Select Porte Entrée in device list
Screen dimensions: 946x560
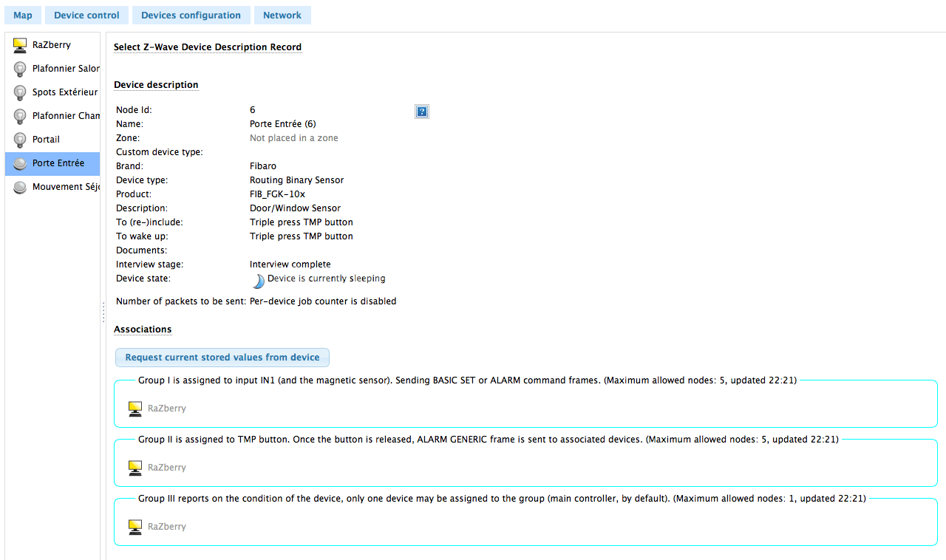(x=52, y=163)
